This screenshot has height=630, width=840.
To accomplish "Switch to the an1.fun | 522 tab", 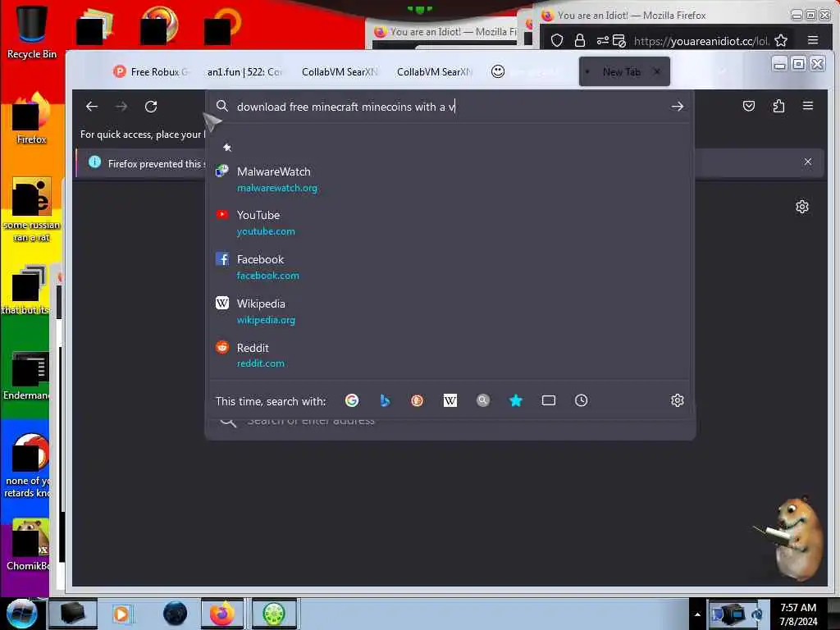I will (244, 72).
